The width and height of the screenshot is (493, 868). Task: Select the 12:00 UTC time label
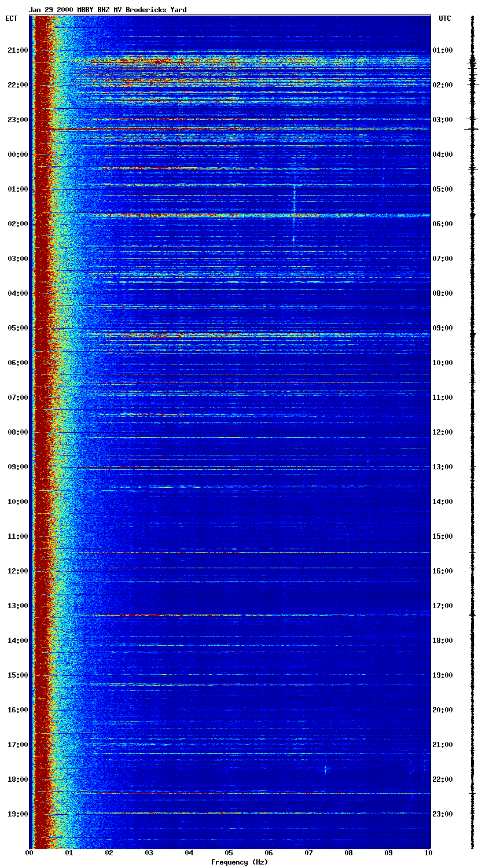pyautogui.click(x=443, y=432)
